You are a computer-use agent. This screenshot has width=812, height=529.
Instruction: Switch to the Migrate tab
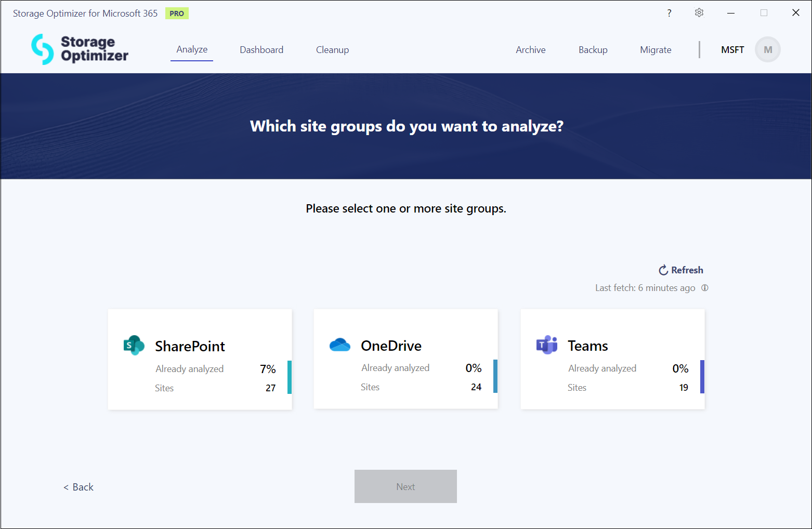tap(656, 50)
